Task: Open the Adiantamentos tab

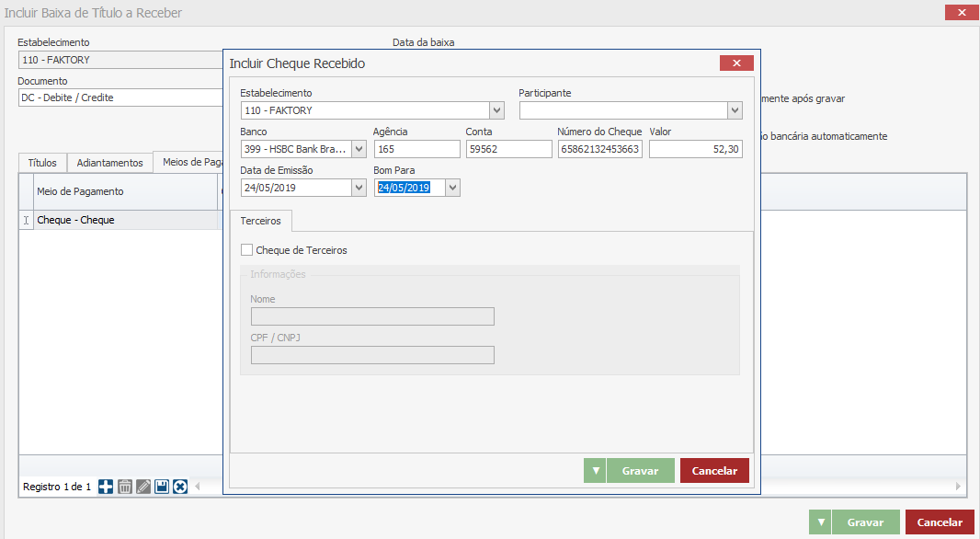Action: 109,163
